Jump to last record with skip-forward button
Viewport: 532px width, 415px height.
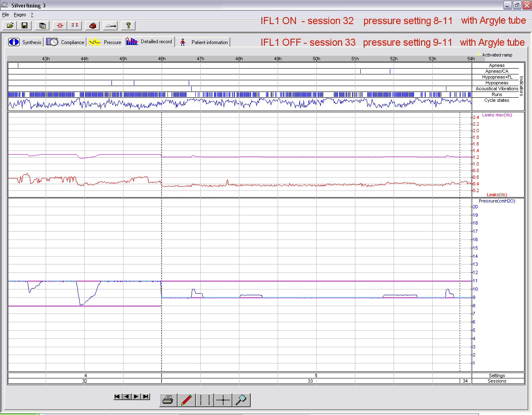(x=145, y=397)
